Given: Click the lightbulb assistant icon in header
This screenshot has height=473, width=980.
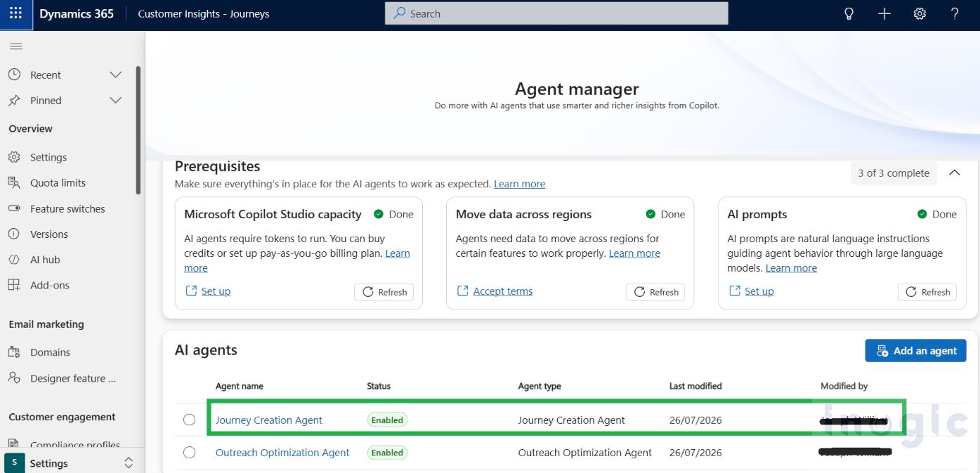Looking at the screenshot, I should click(849, 13).
